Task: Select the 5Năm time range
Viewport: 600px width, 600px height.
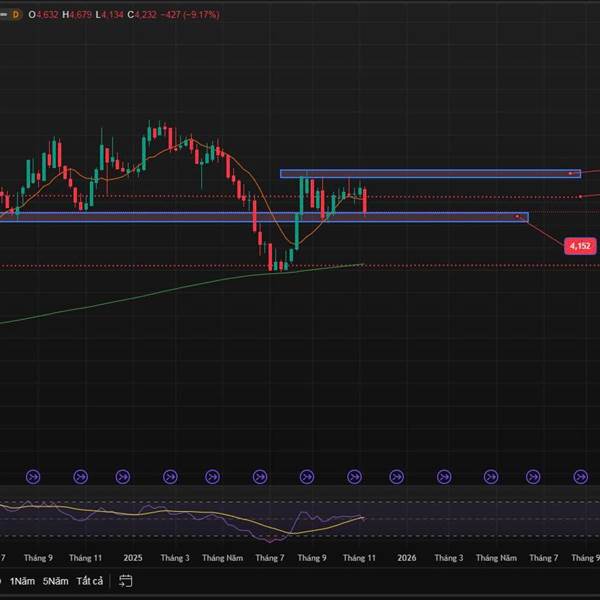Action: coord(55,581)
